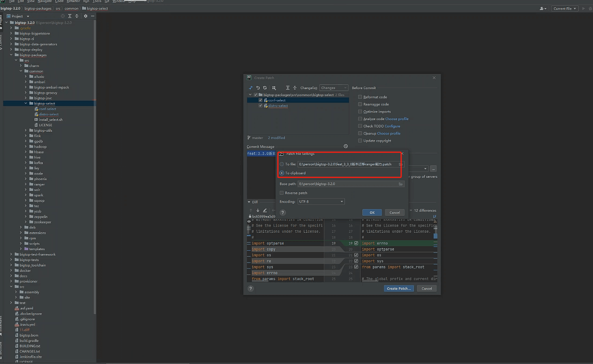Click OK in Patch File Settings
This screenshot has height=364, width=593.
click(372, 213)
